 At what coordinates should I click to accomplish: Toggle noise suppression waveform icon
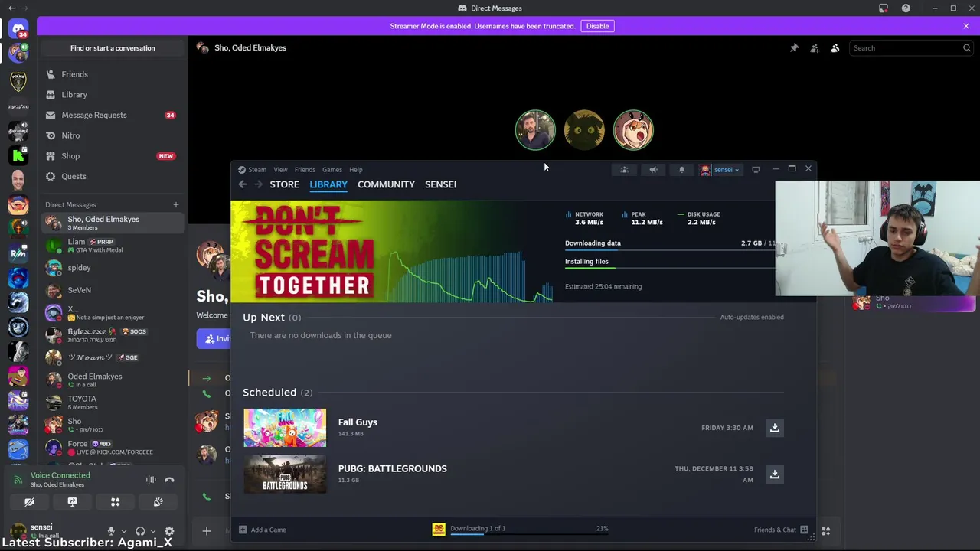coord(151,480)
